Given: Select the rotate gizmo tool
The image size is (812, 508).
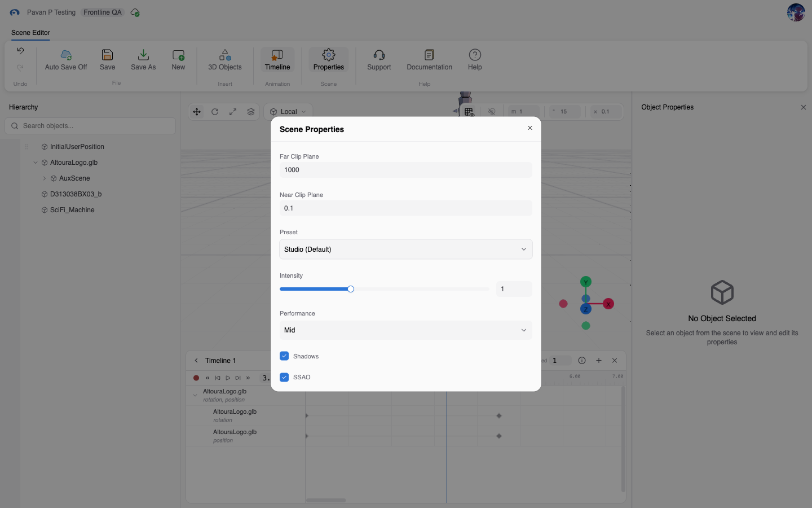Looking at the screenshot, I should click(215, 112).
